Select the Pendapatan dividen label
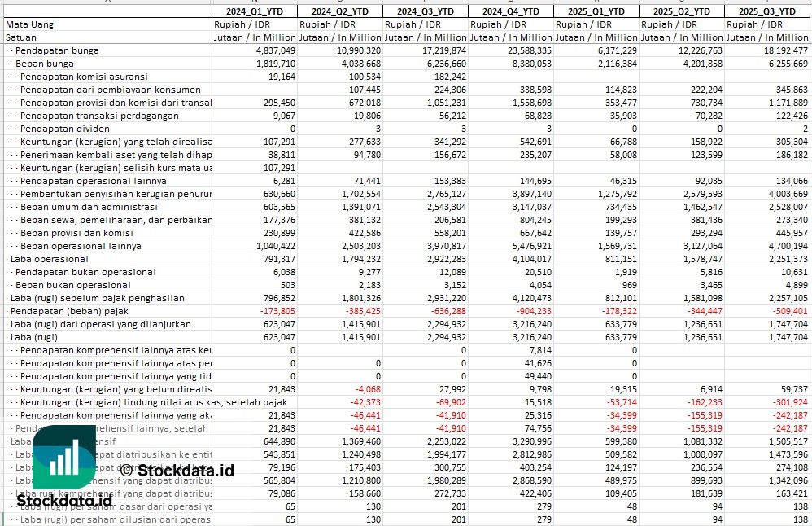 65,129
